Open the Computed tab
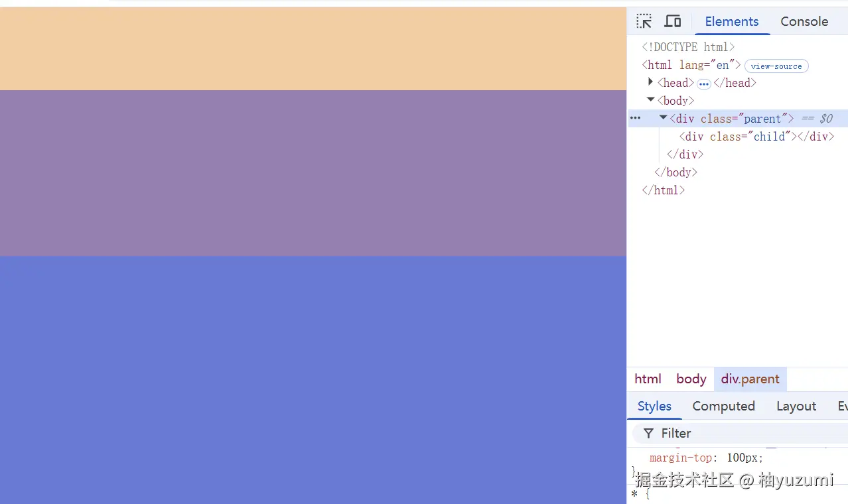Image resolution: width=848 pixels, height=504 pixels. (x=724, y=406)
